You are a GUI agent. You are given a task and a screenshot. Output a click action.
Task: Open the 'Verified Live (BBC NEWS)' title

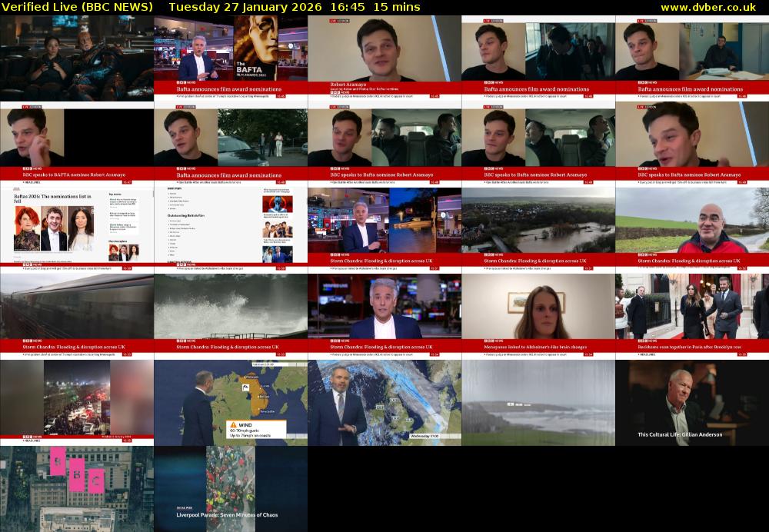[77, 7]
